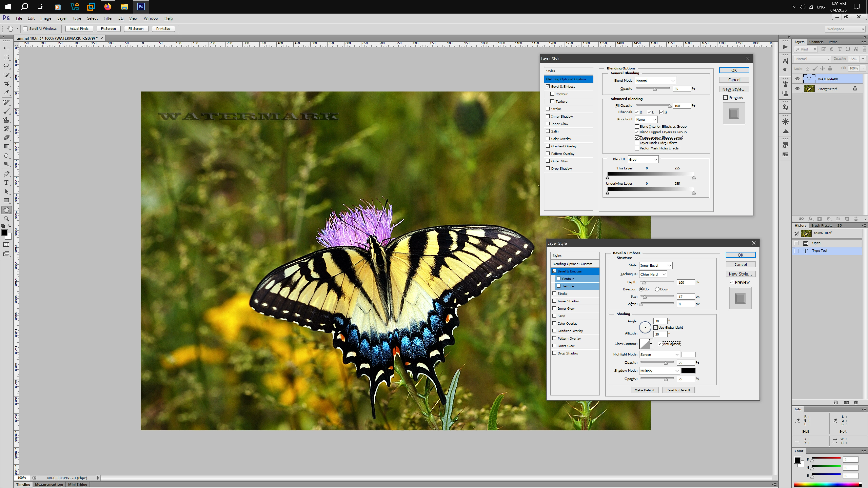Select the Rectangular Marquee tool

pos(6,57)
